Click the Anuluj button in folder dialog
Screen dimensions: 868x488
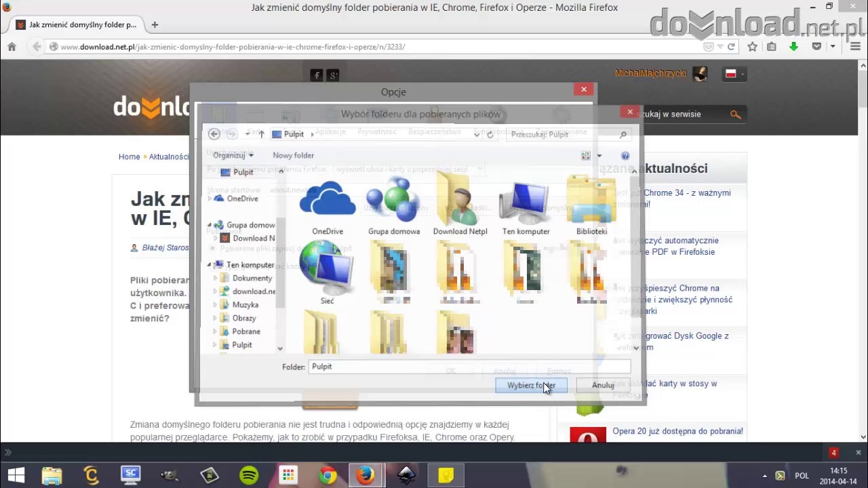[x=603, y=385]
